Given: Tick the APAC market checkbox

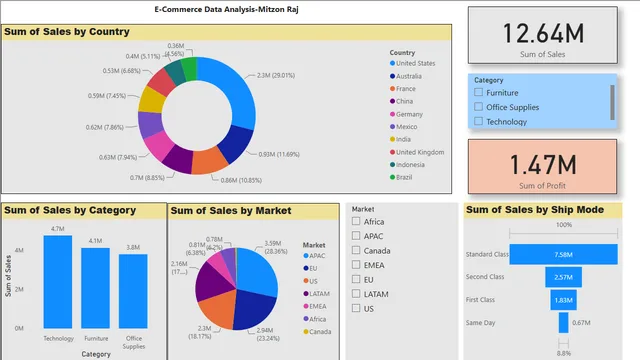Looking at the screenshot, I should pyautogui.click(x=356, y=236).
